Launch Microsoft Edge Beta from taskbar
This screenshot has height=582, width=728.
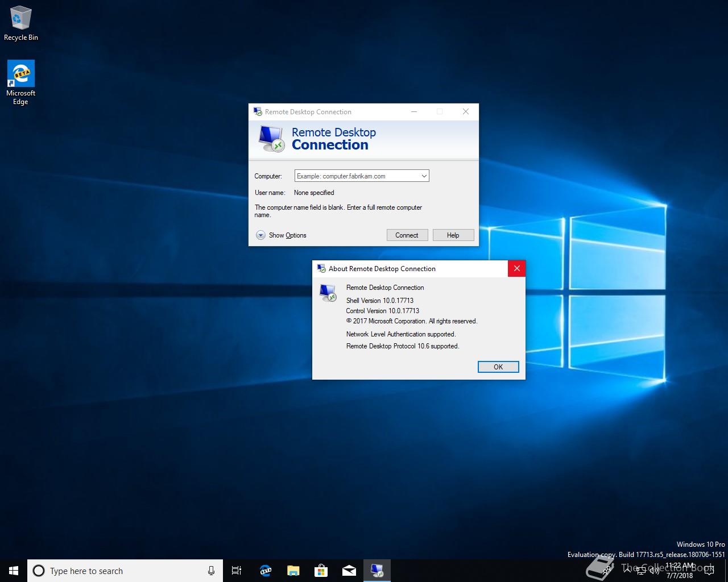pos(265,571)
